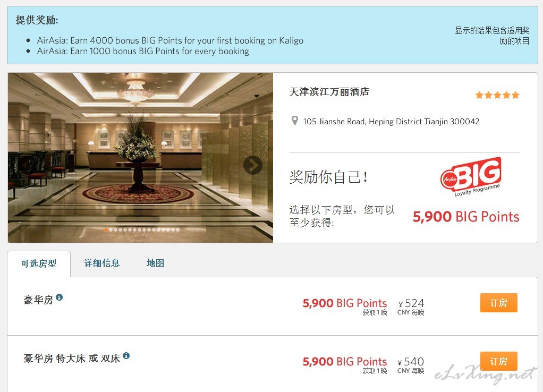Click the hotel lobby photo

(140, 158)
